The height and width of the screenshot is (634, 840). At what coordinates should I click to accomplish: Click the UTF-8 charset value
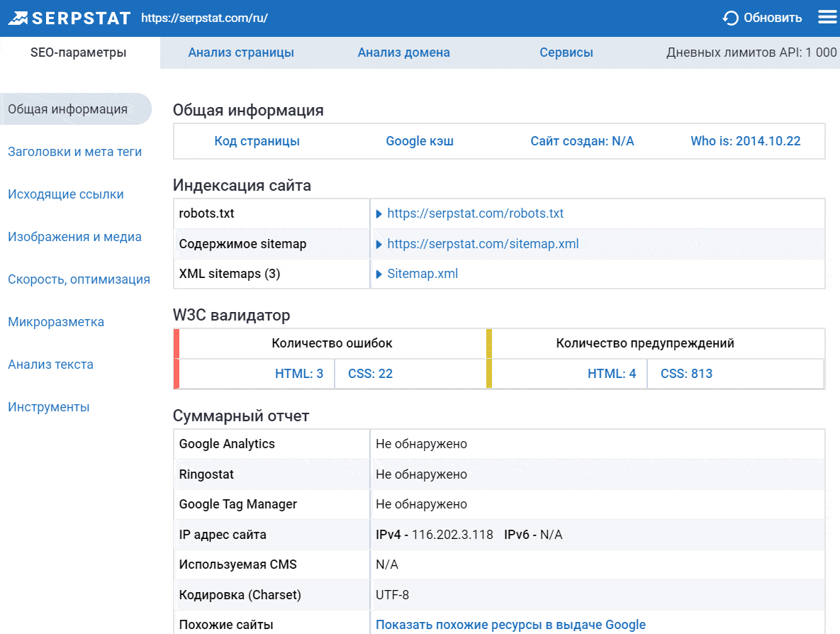point(392,595)
